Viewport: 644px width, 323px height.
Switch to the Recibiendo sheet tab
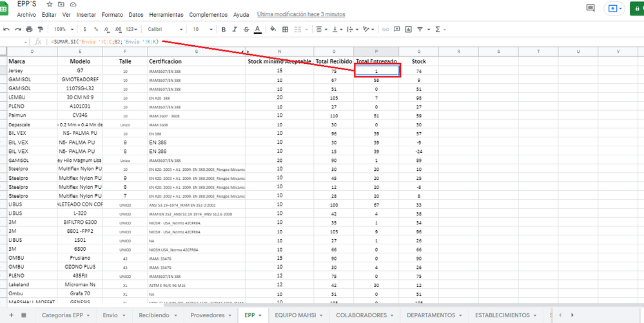coord(158,315)
